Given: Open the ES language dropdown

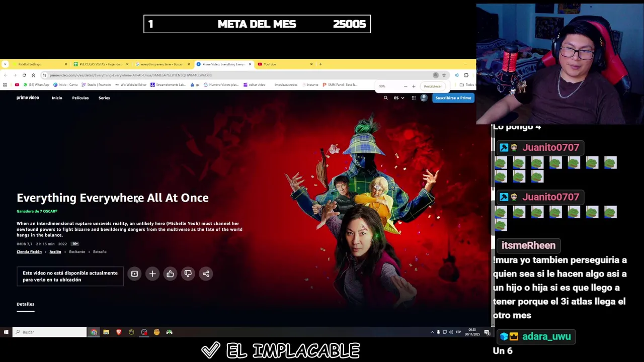Looking at the screenshot, I should tap(399, 98).
